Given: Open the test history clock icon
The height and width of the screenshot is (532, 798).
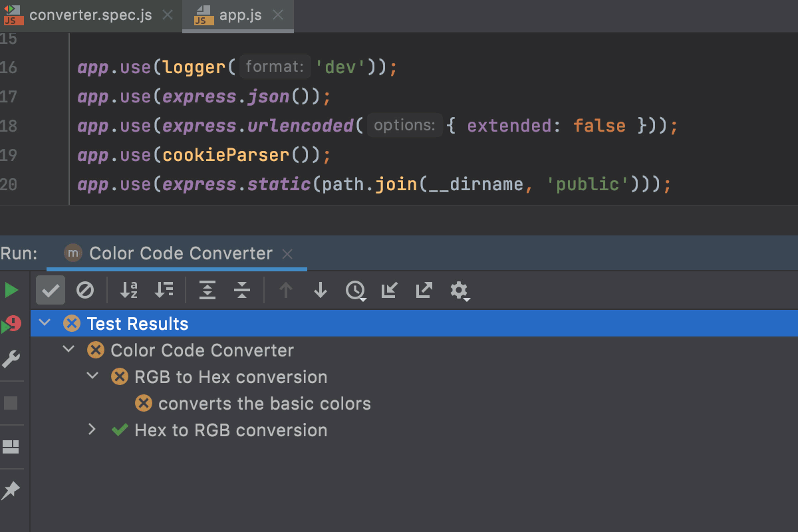Looking at the screenshot, I should click(356, 290).
